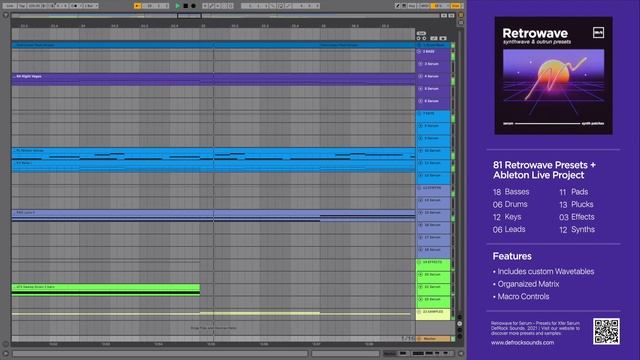Click the Link button in the control bar

9,6
